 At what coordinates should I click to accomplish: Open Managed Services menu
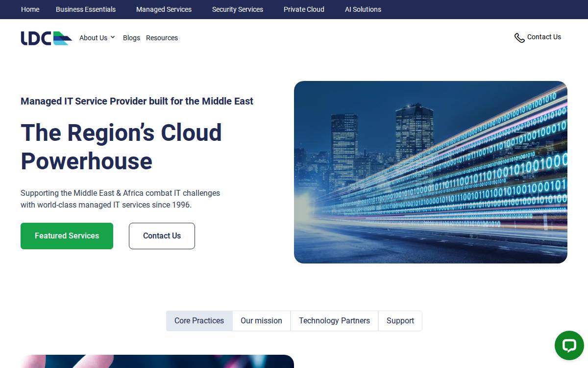(x=164, y=9)
